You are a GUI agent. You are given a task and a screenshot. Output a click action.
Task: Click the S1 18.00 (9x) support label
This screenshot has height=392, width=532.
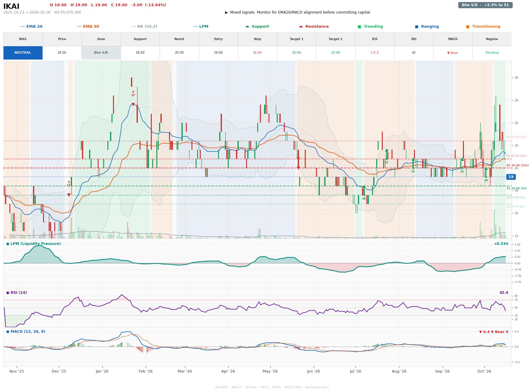point(516,188)
